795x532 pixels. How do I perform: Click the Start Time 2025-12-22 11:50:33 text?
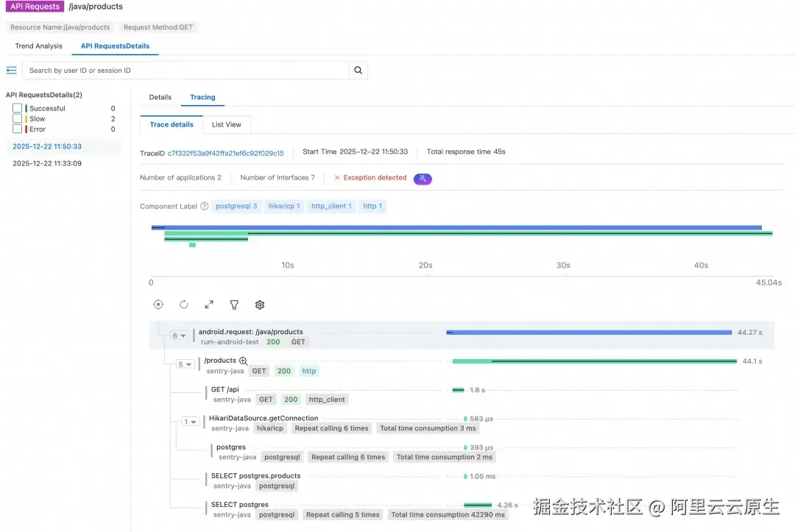tap(355, 152)
